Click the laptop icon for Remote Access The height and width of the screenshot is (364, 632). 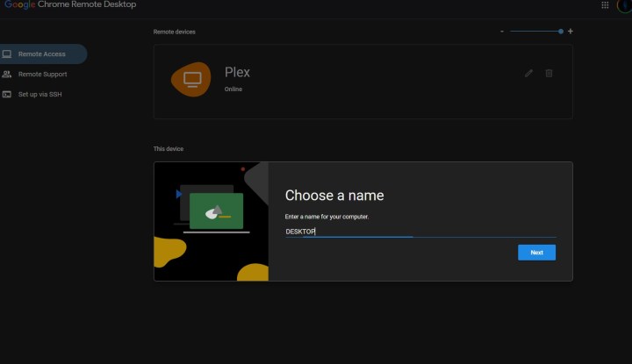pos(7,54)
